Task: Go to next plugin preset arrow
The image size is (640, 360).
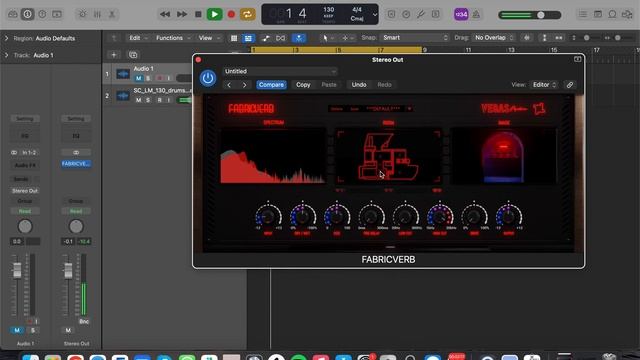Action: (244, 85)
